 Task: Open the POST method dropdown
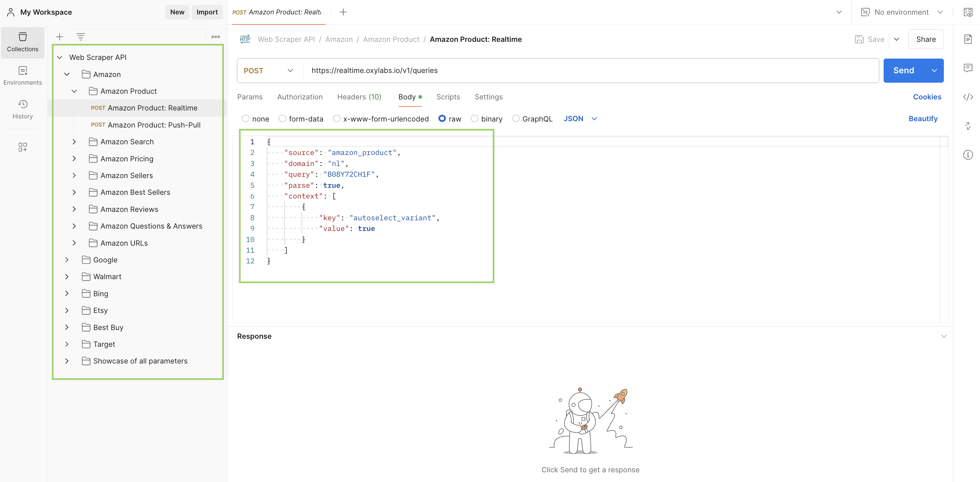[x=268, y=71]
